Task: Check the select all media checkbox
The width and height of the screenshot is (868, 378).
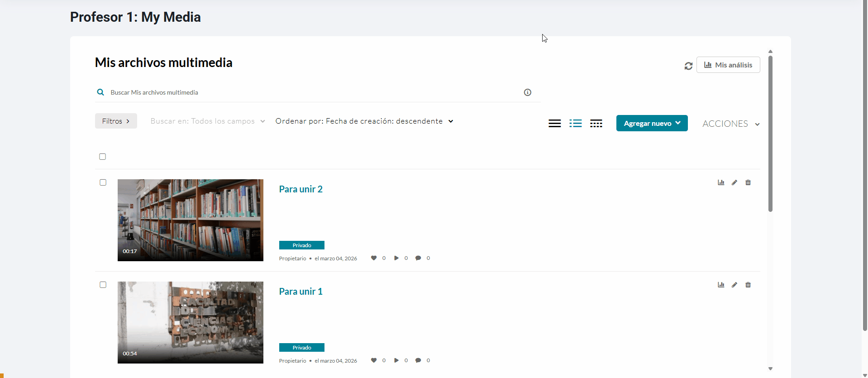Action: click(103, 157)
